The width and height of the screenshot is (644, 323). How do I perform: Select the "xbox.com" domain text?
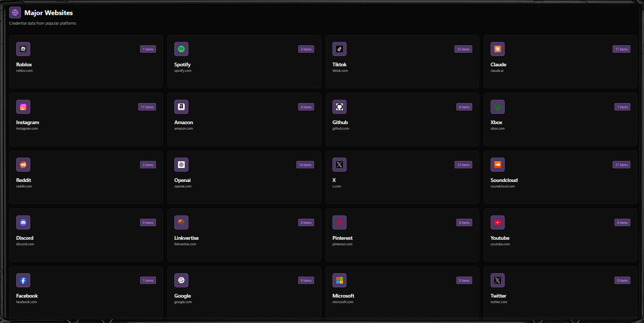tap(498, 129)
